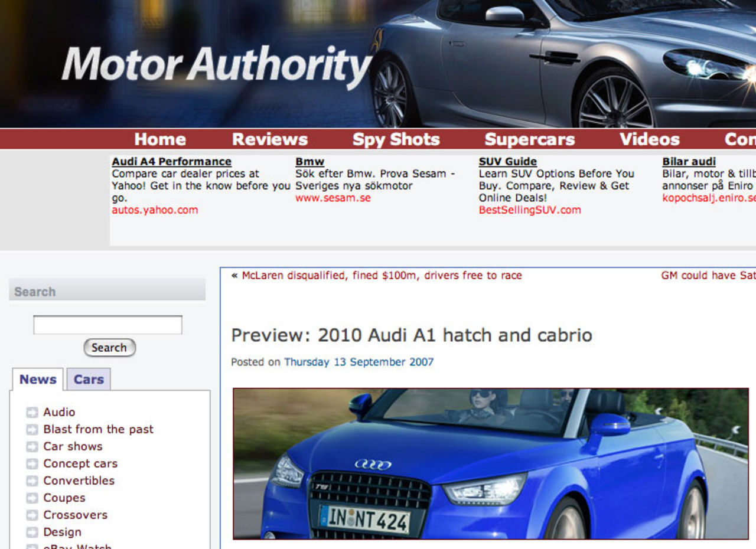Click the arrow icon next to Convertibles

(31, 481)
